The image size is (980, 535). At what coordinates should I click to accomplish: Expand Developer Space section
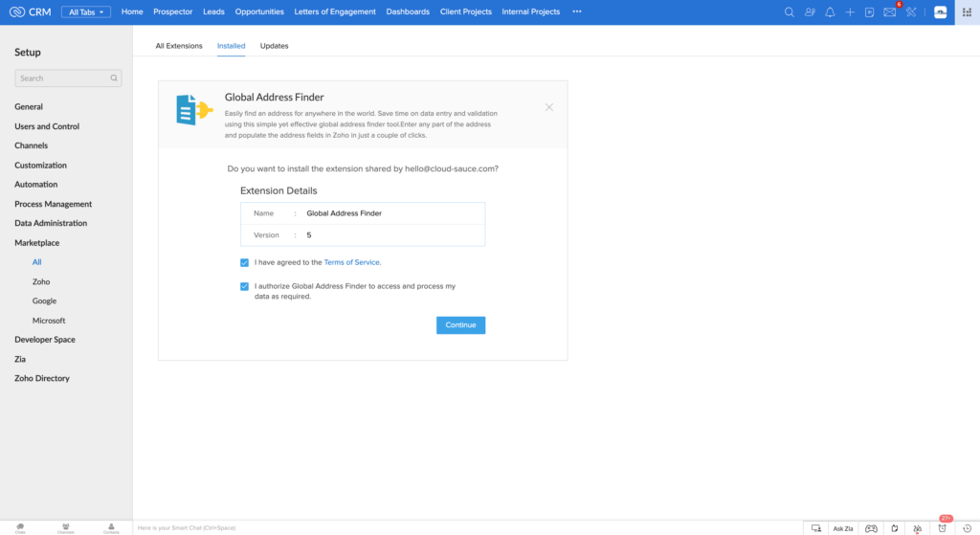tap(45, 340)
